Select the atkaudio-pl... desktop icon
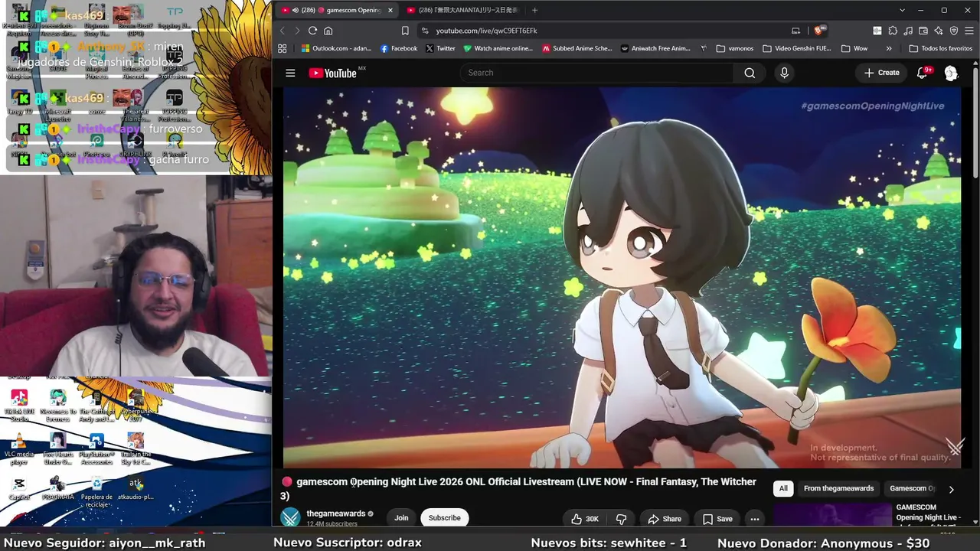 pyautogui.click(x=136, y=488)
